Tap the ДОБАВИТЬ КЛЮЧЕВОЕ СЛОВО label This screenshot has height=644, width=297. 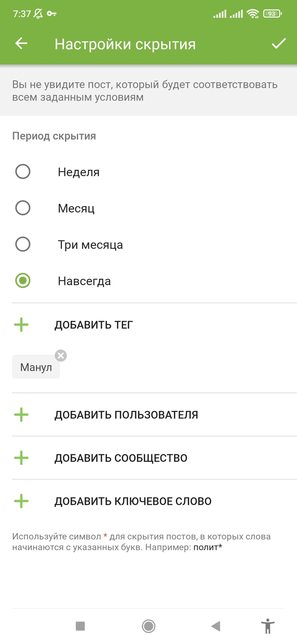pyautogui.click(x=133, y=501)
